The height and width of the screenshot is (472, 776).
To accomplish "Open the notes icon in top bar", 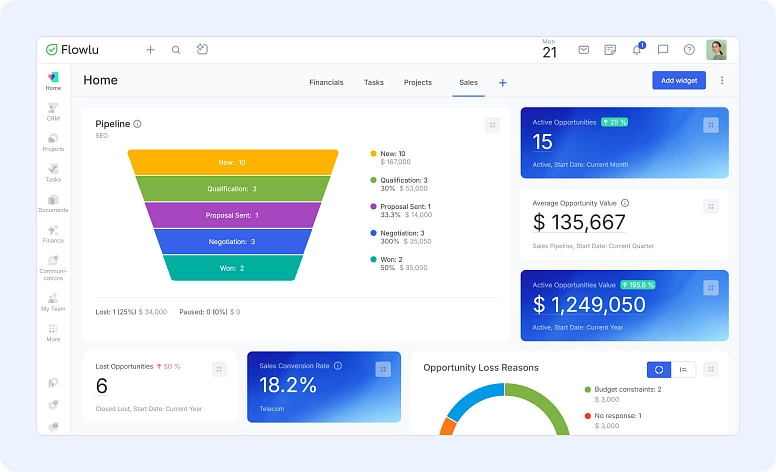I will [610, 49].
